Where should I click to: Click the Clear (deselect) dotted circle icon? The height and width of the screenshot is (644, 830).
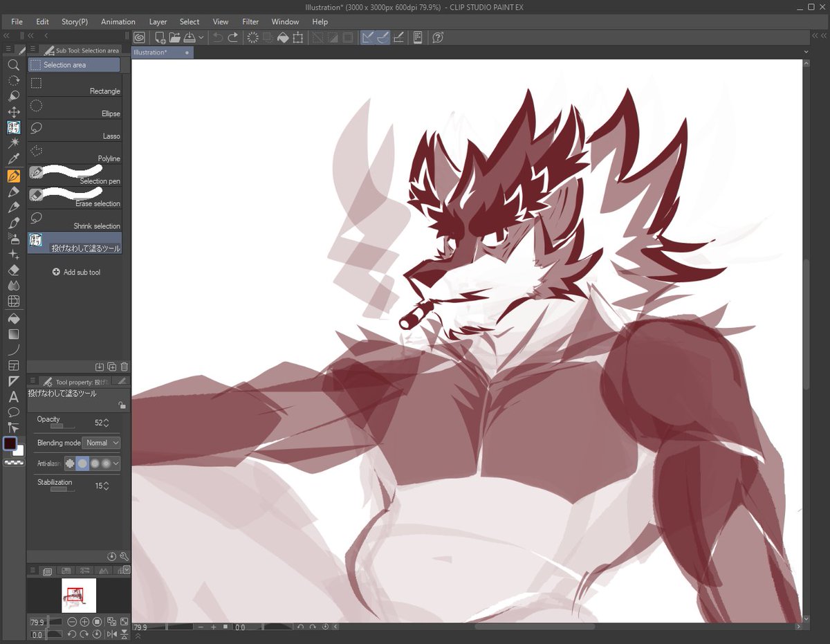point(252,38)
